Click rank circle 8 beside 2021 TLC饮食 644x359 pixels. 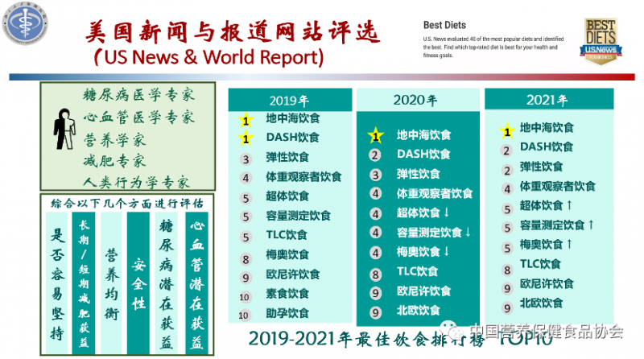coord(507,270)
